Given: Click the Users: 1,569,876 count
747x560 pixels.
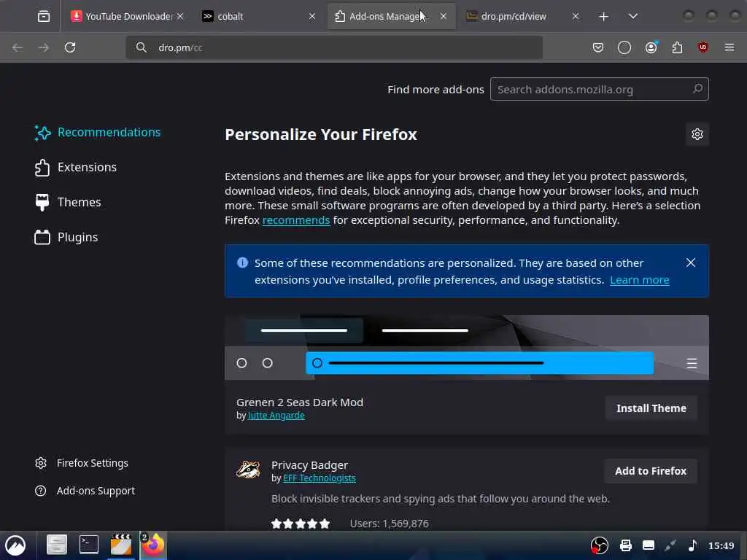Looking at the screenshot, I should [390, 524].
